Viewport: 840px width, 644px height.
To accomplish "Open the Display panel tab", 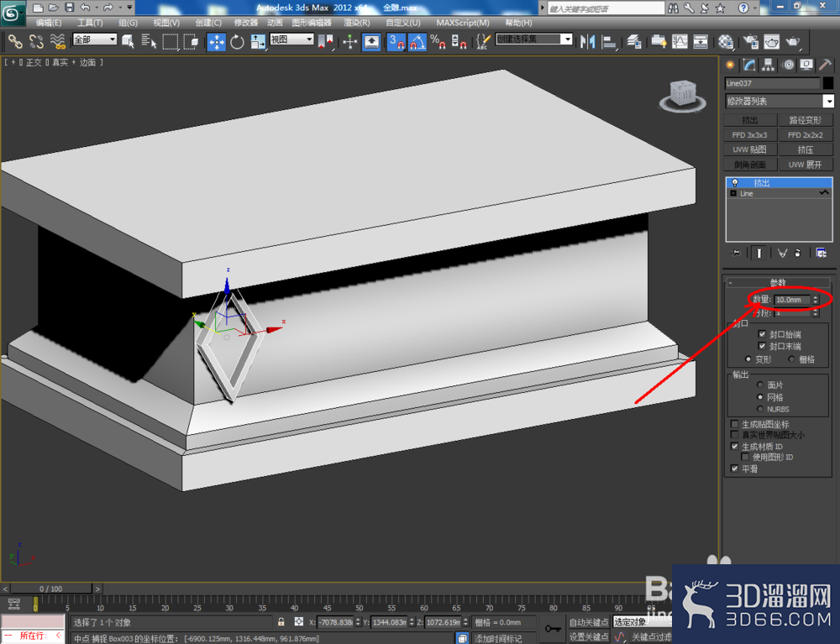I will click(806, 65).
